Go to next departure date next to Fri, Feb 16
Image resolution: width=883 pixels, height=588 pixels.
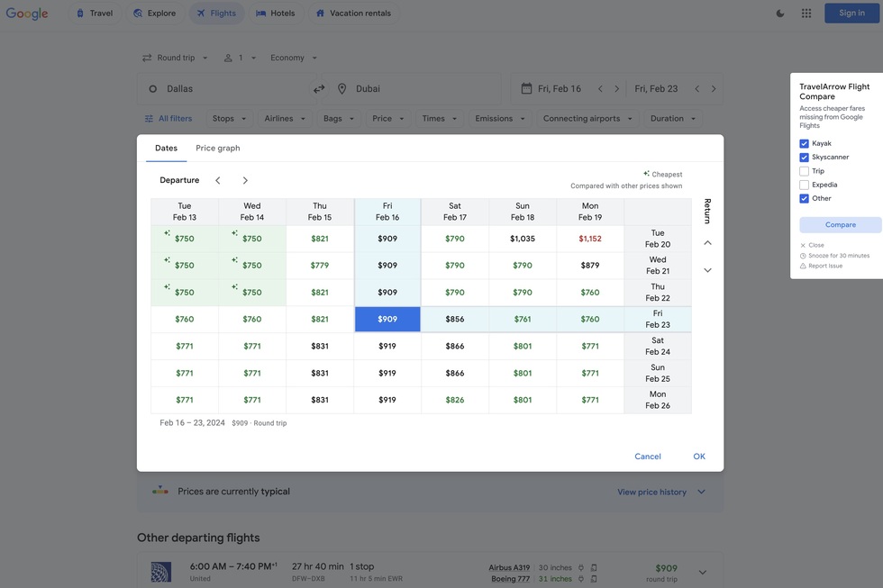[616, 89]
